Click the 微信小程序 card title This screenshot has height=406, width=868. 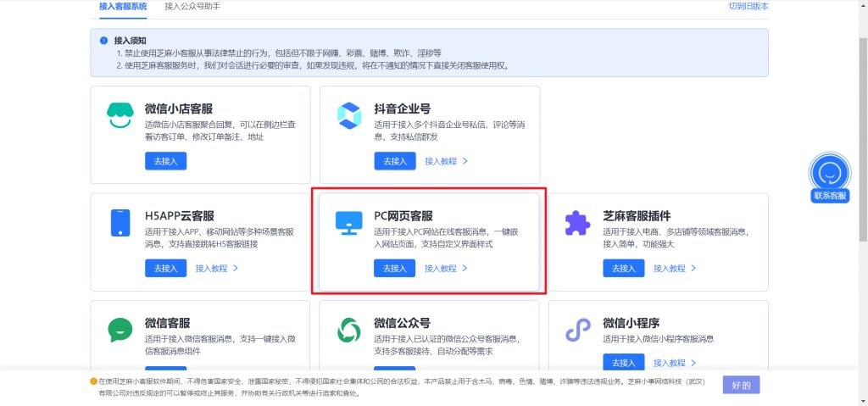(x=631, y=323)
